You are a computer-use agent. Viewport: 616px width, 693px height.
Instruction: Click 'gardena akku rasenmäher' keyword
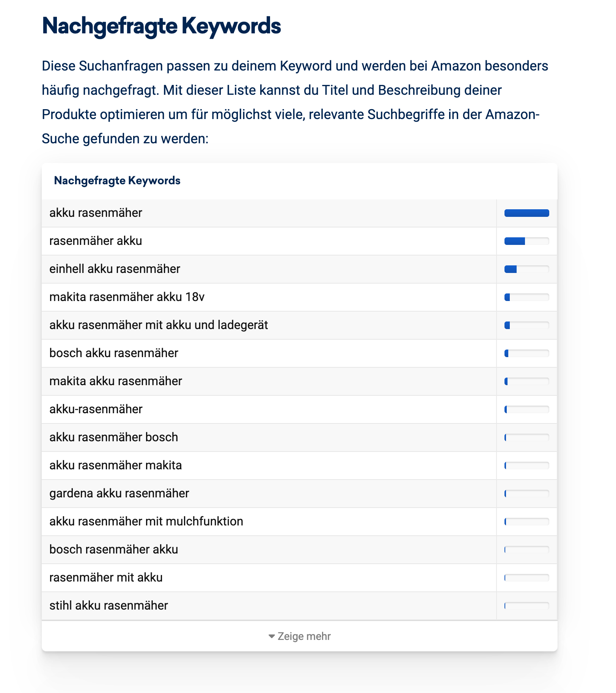click(119, 494)
